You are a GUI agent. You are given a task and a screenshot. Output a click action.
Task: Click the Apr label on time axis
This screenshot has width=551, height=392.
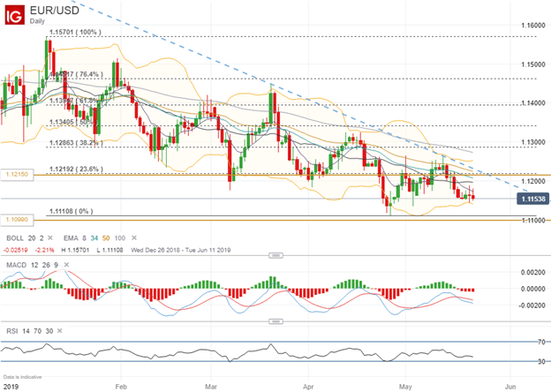click(308, 387)
